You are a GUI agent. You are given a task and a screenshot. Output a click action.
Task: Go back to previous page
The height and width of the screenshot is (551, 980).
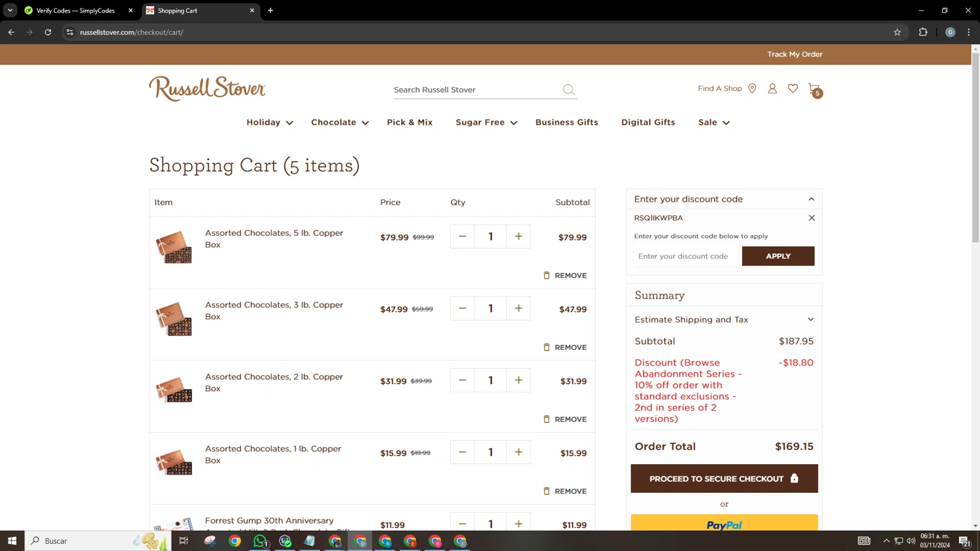(x=11, y=32)
